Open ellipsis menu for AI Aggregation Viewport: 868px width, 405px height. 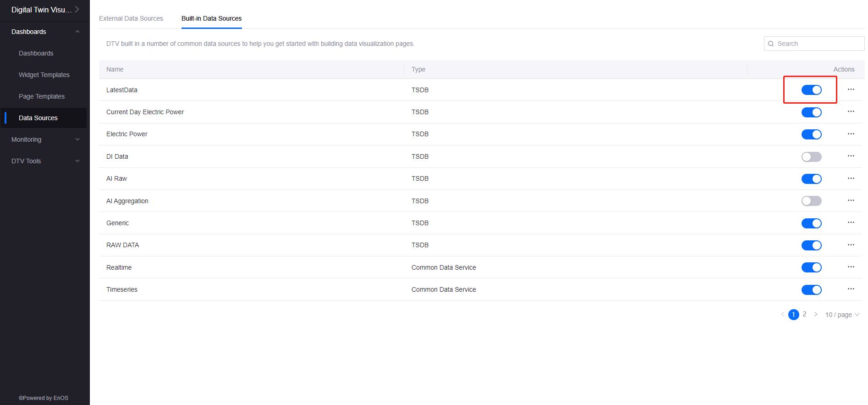coord(851,200)
